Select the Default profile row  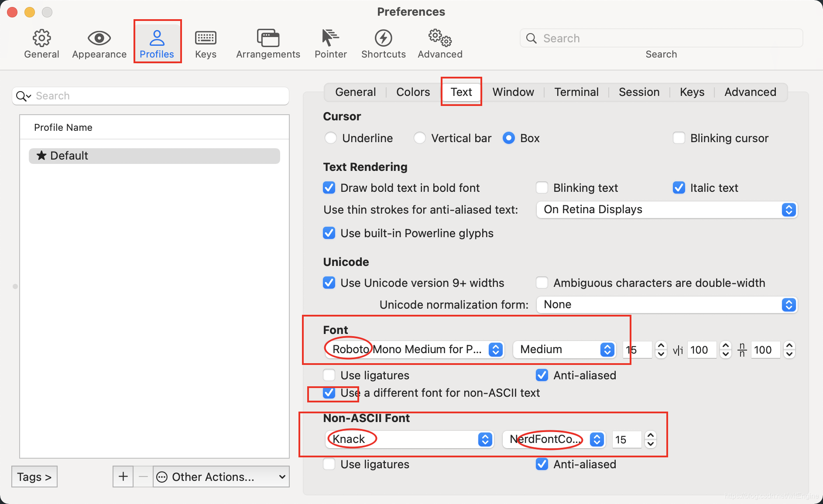[x=154, y=156]
